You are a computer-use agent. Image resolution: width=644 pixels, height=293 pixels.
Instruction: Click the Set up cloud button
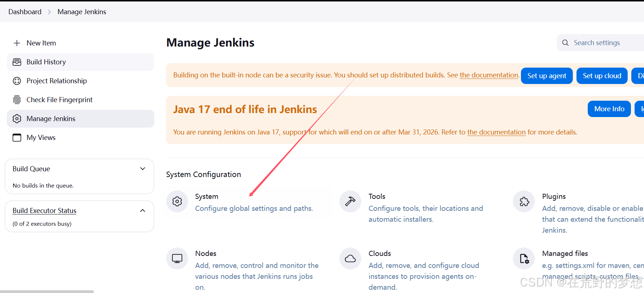point(602,76)
